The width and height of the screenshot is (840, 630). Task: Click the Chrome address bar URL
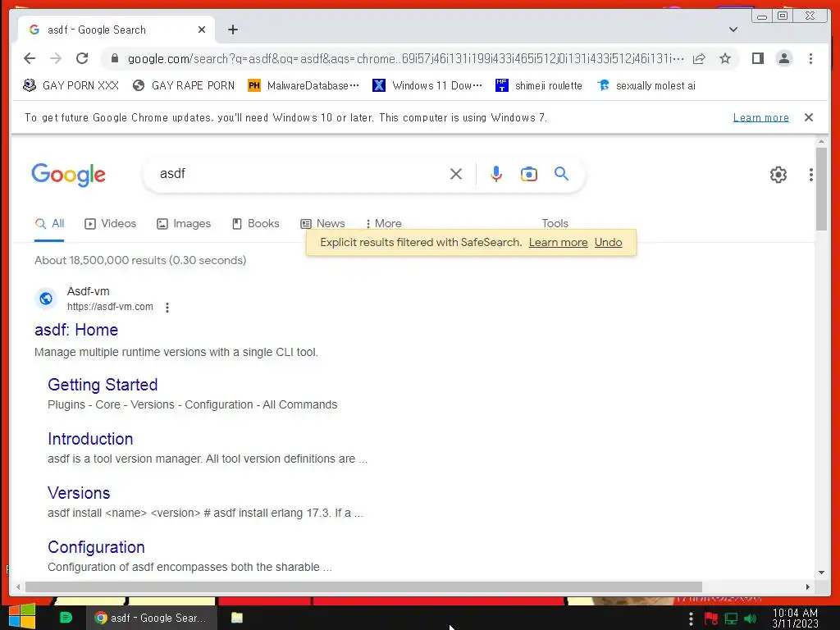[405, 58]
